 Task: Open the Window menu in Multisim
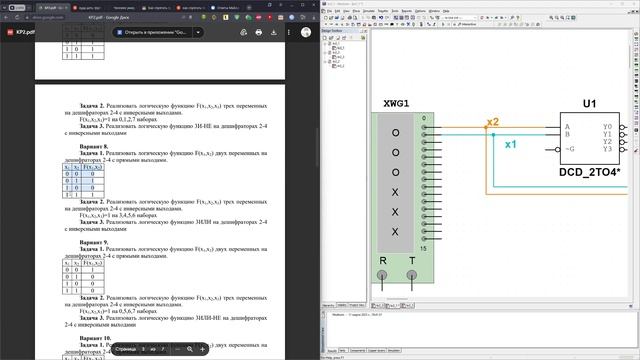click(x=434, y=11)
